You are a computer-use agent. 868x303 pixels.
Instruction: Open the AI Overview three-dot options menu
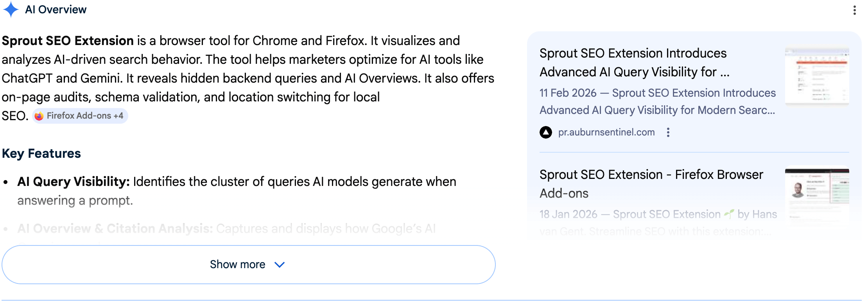click(x=854, y=10)
